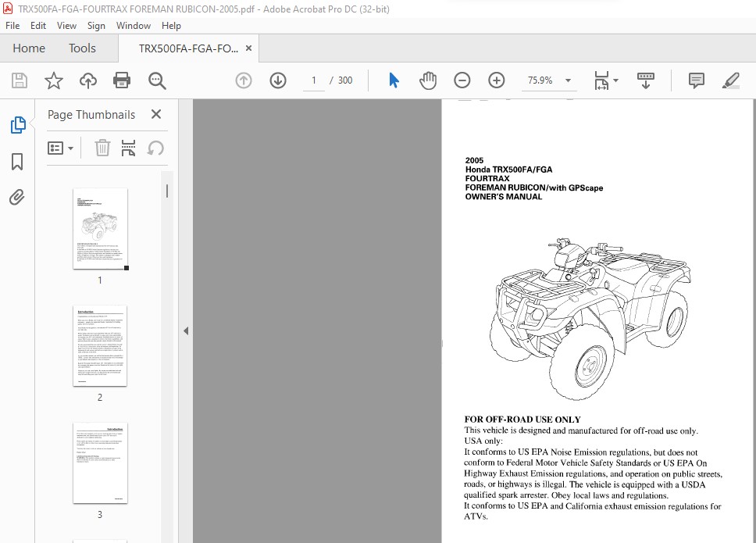Collapse the navigation pane arrow
Screen dimensions: 756x543
coord(186,330)
